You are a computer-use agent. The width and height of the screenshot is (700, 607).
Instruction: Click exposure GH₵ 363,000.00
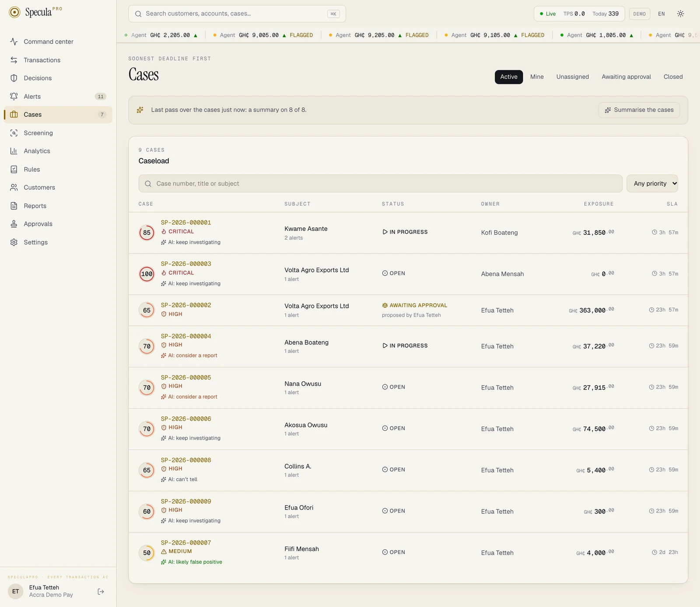591,310
